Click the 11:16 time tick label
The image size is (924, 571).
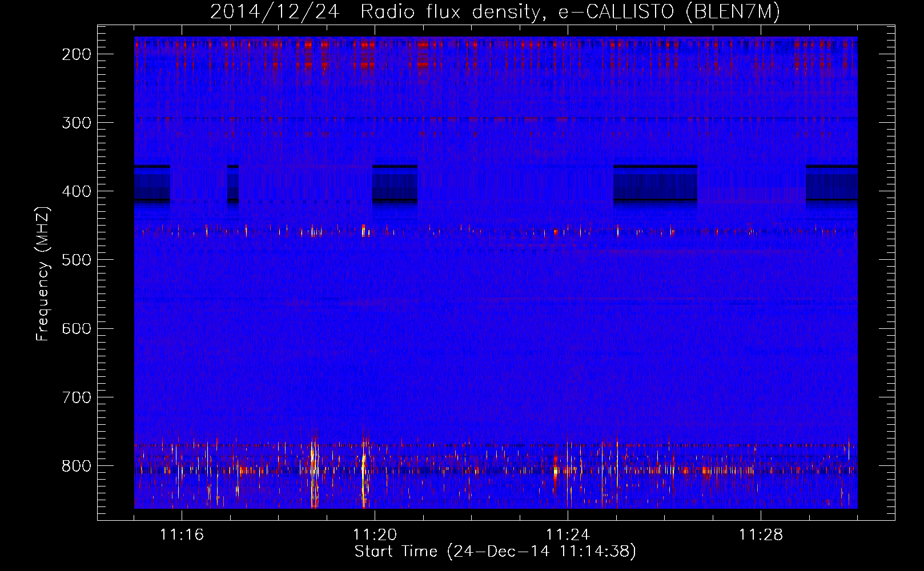[182, 535]
